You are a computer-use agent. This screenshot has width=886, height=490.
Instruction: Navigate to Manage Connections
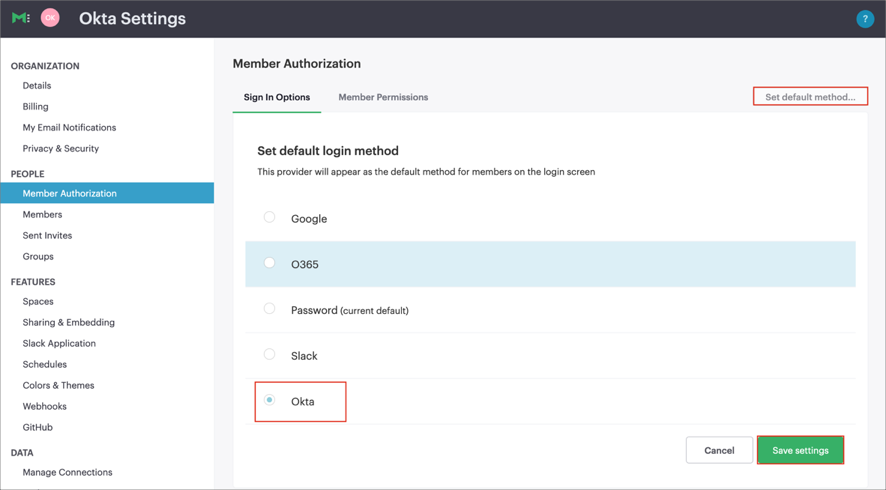point(67,472)
